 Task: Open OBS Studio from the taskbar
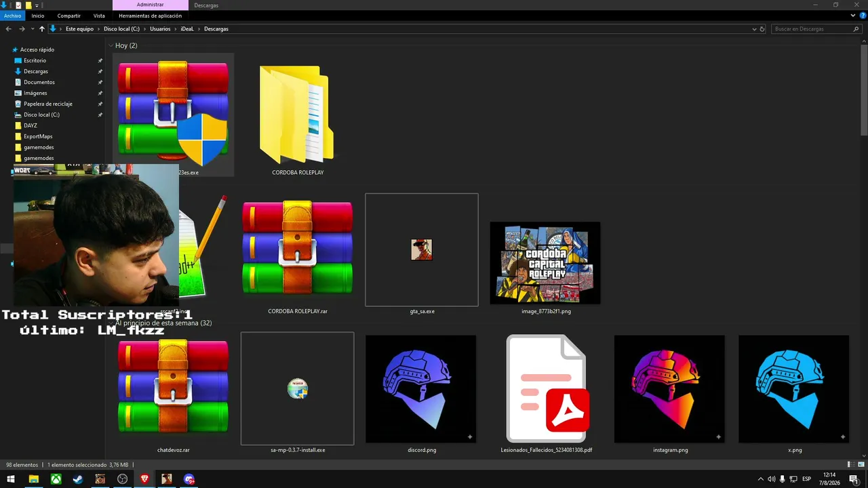[x=122, y=479]
